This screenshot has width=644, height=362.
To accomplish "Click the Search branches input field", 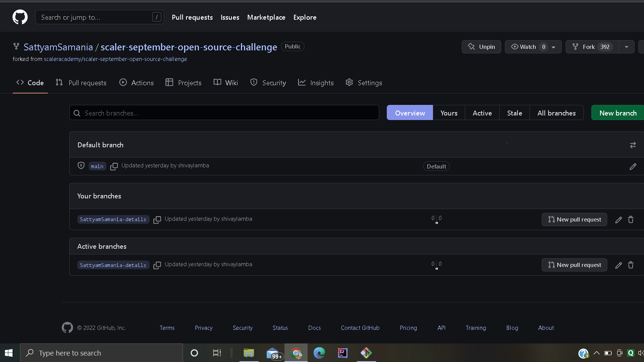I will coord(224,113).
